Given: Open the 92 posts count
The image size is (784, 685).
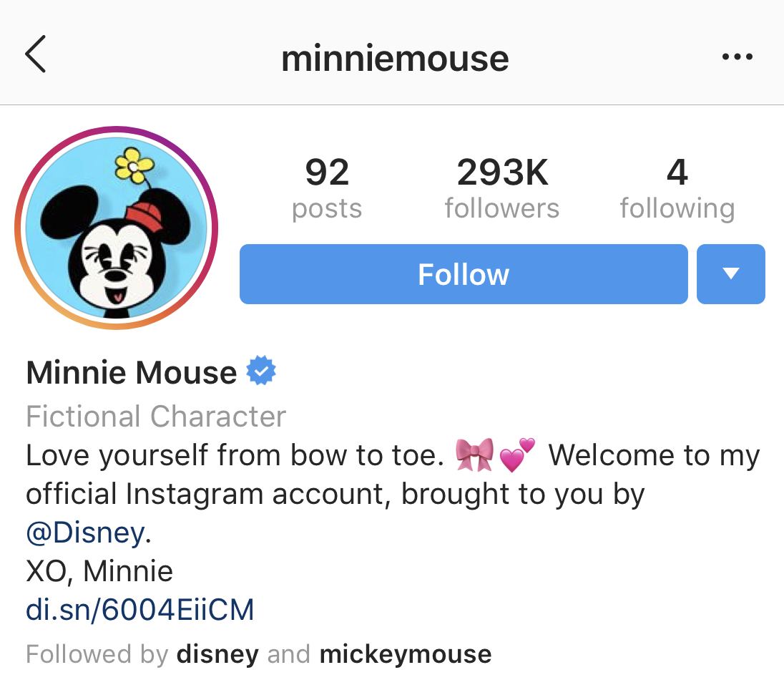Looking at the screenshot, I should [x=327, y=189].
